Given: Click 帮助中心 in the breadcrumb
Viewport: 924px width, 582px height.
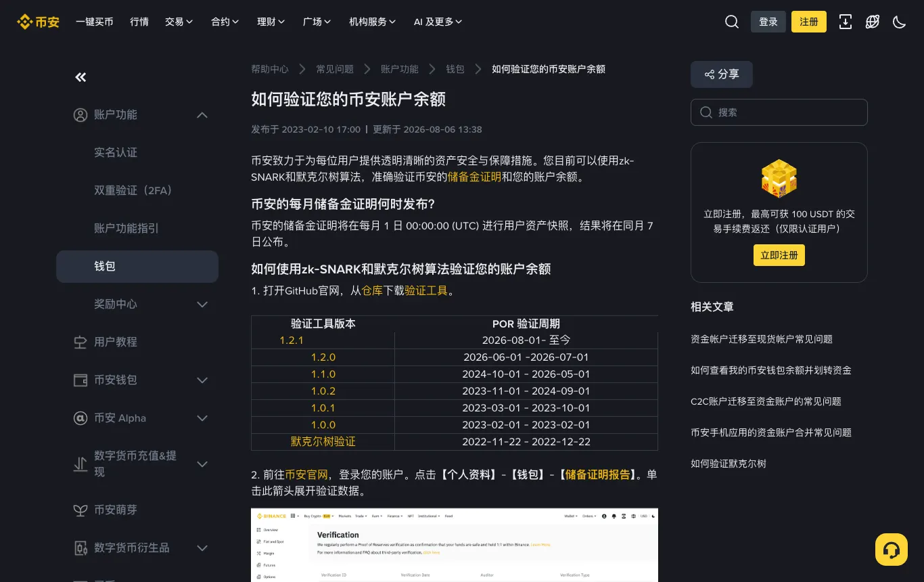Looking at the screenshot, I should (x=270, y=69).
